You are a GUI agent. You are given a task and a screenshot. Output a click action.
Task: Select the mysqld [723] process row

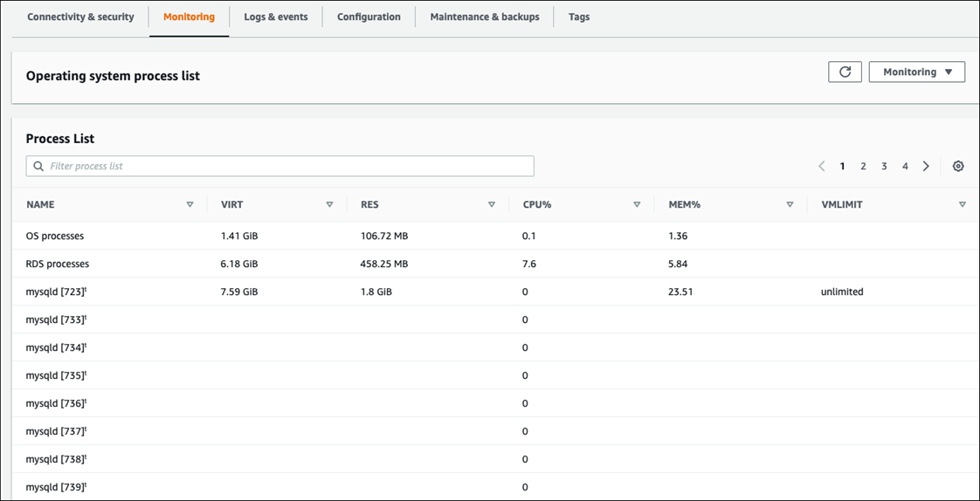pyautogui.click(x=56, y=292)
